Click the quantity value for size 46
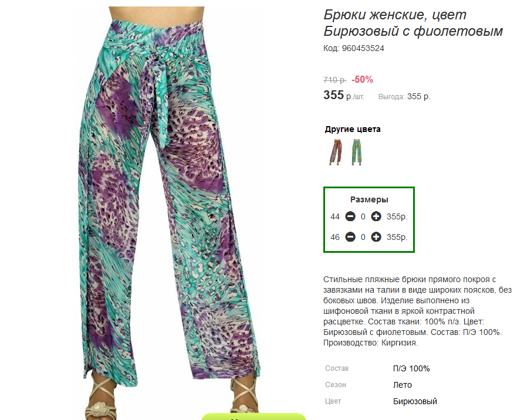The width and height of the screenshot is (514, 420). (x=363, y=237)
